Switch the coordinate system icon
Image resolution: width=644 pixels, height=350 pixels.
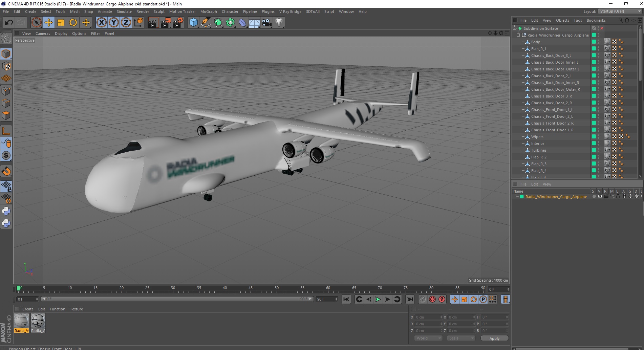coord(138,23)
